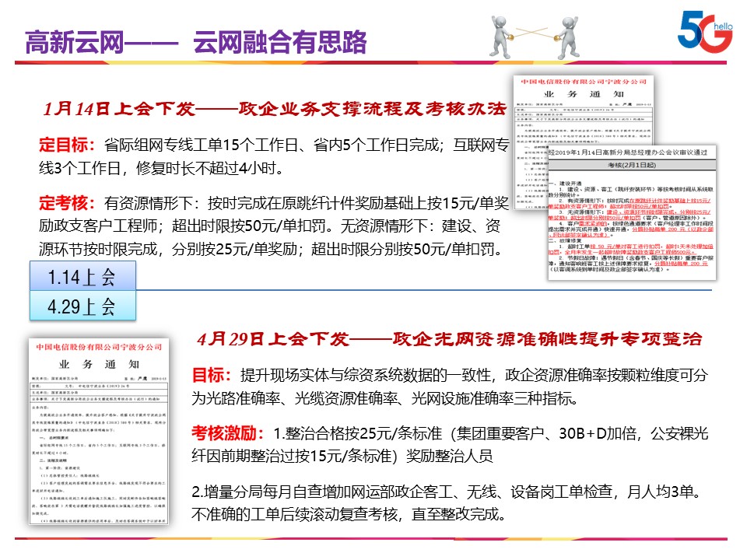Select the heading 4月29日上会下发——政企光网资源准确性提升专项整治

coord(449,339)
